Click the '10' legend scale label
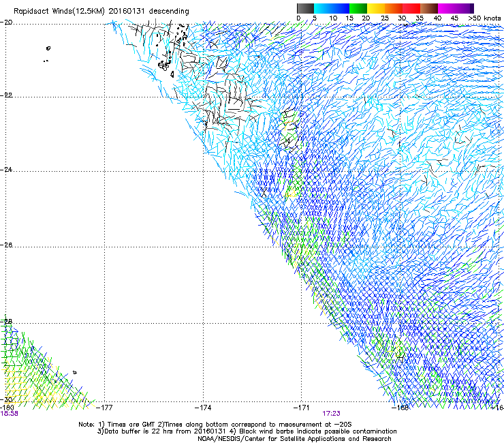504x443 pixels. 333,18
